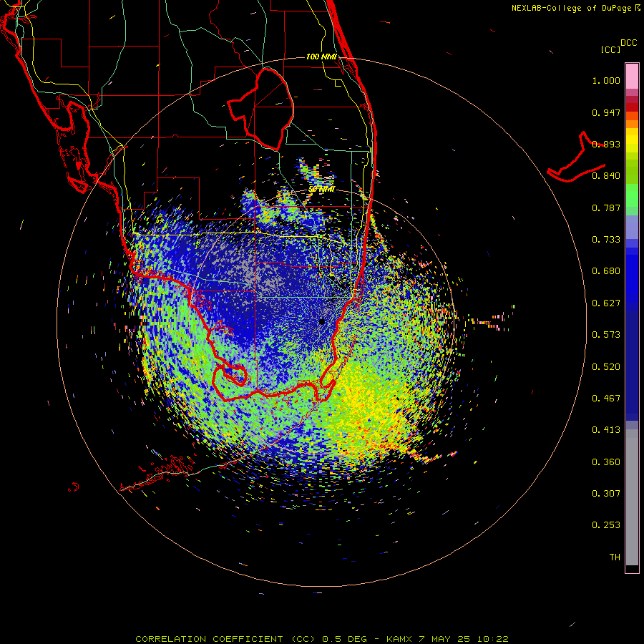Click the 0.467 scale value
Viewport: 644px width, 644px height.
tap(606, 399)
